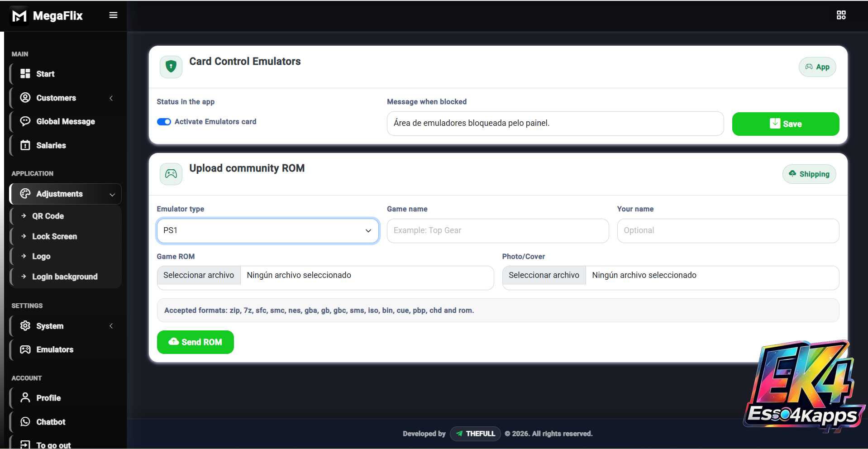Click the Shipping badge button
868x449 pixels.
[809, 174]
